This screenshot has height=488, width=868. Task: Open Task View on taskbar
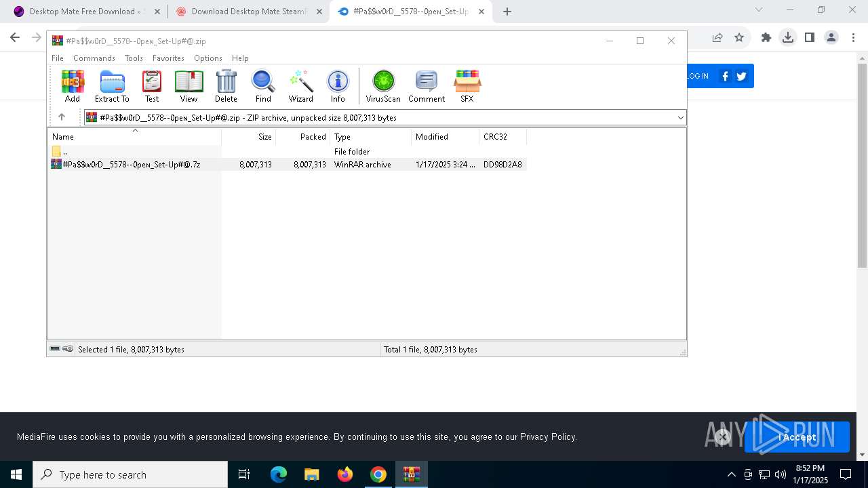(244, 474)
